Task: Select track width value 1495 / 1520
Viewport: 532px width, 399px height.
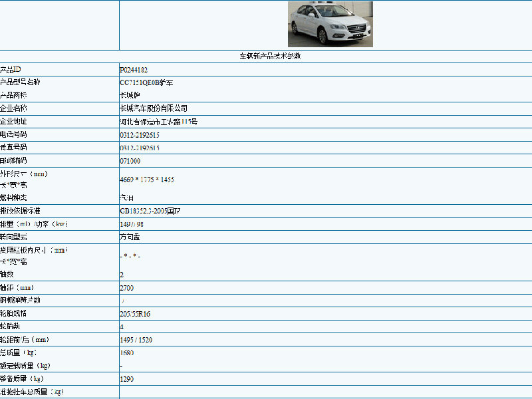Action: [x=136, y=340]
